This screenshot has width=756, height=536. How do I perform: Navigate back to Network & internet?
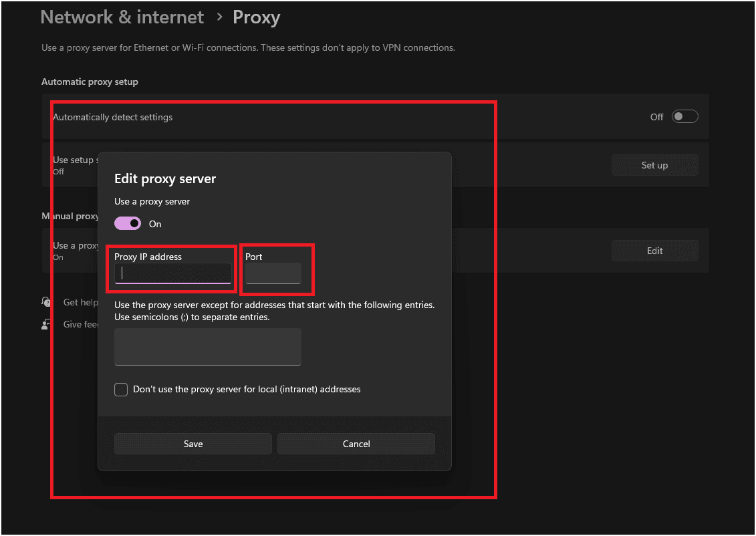122,17
